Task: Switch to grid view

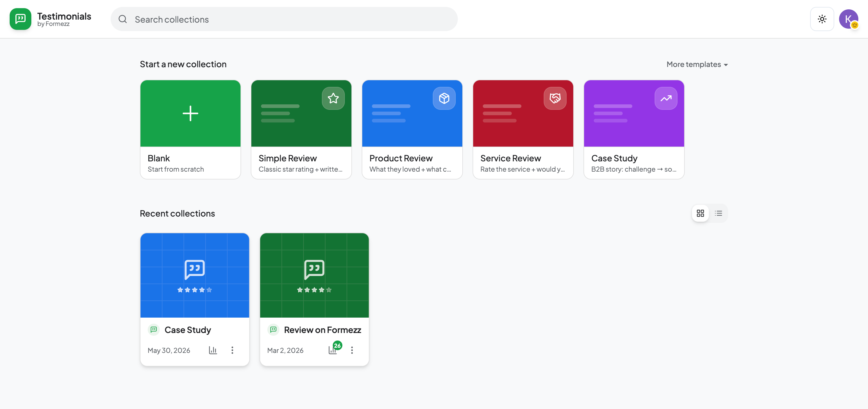Action: [x=700, y=213]
